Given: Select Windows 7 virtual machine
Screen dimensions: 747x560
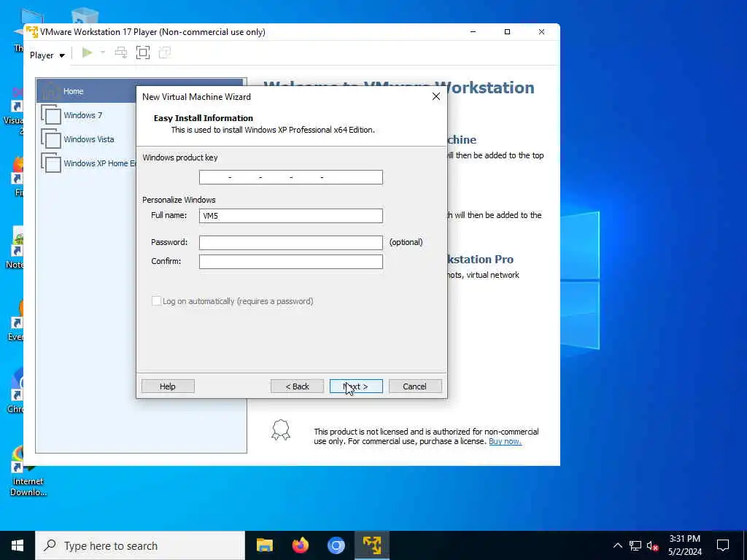Looking at the screenshot, I should pos(83,115).
